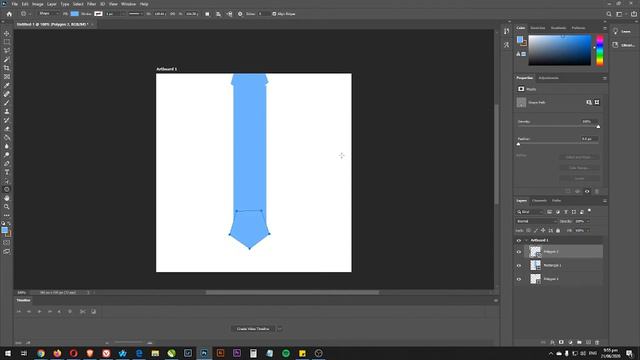
Task: Select the Lasso tool
Action: [7, 51]
